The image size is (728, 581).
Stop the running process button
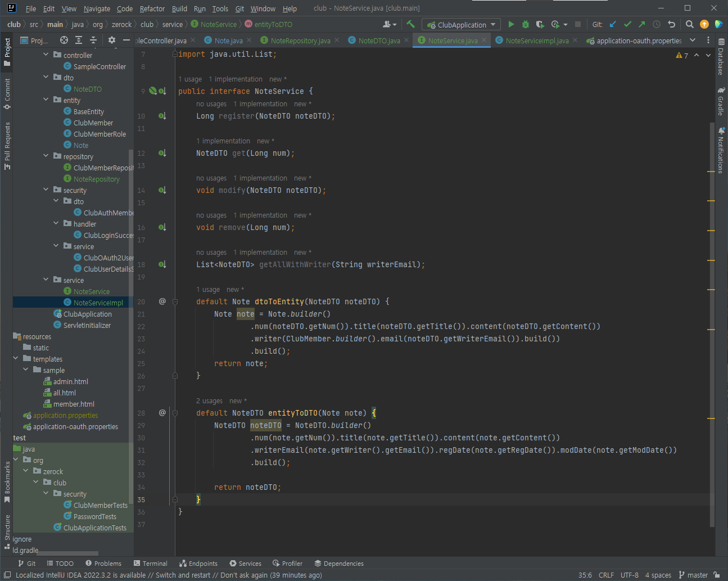pyautogui.click(x=578, y=24)
